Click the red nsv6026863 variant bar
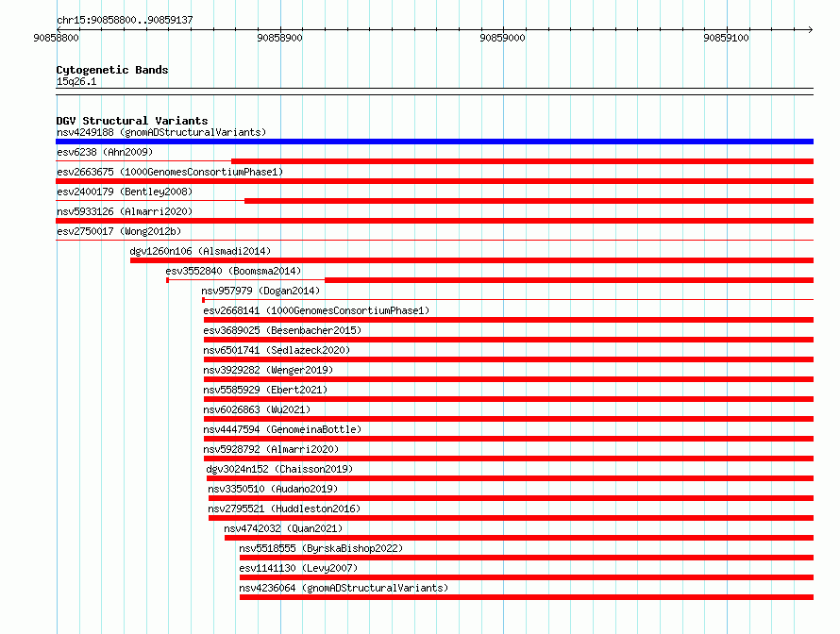 pos(509,419)
